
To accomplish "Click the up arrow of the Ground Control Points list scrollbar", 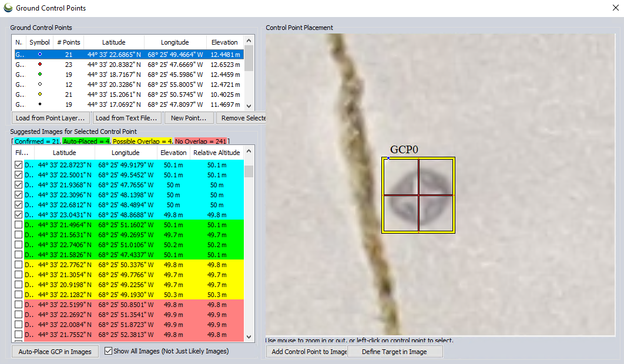I will click(249, 41).
